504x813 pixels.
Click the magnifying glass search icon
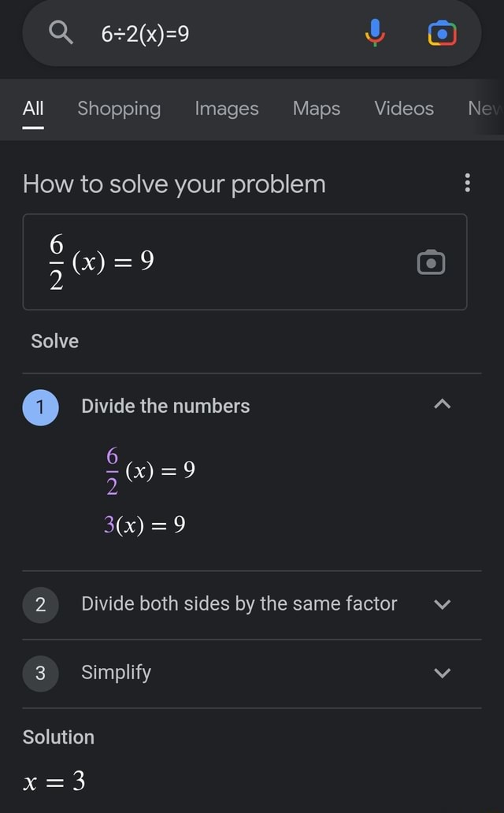(61, 32)
